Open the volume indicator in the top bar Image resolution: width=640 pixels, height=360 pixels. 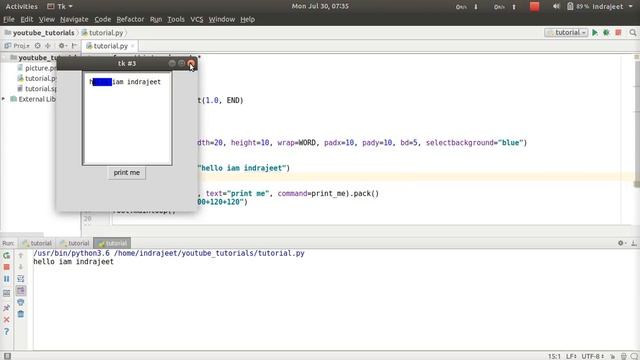tap(556, 7)
